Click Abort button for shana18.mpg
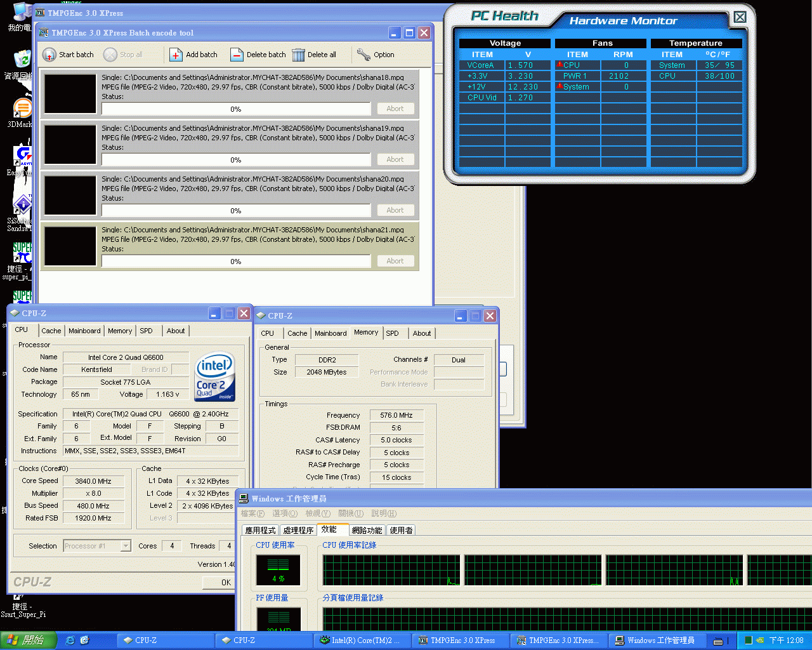The width and height of the screenshot is (812, 650). pyautogui.click(x=395, y=109)
